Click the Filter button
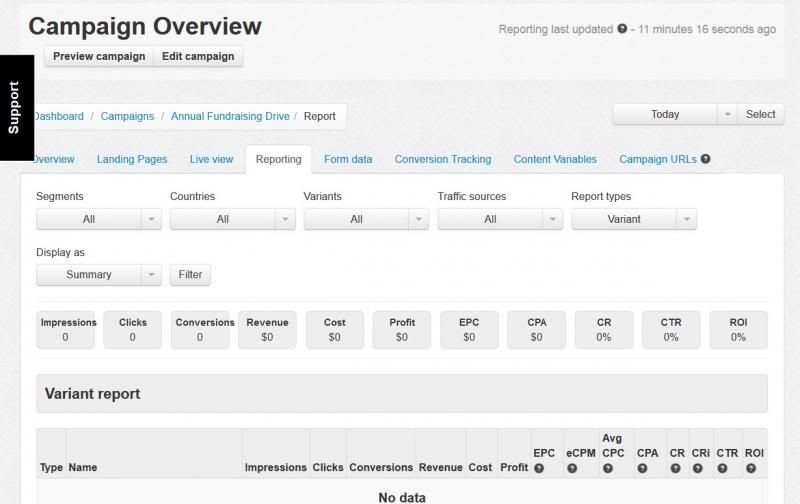Screen dimensions: 800x504 (190, 274)
